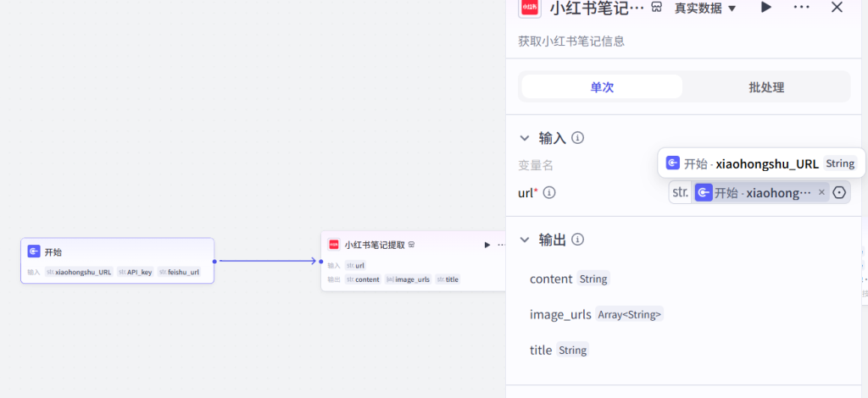Click the info icon next to 输出

coord(578,240)
